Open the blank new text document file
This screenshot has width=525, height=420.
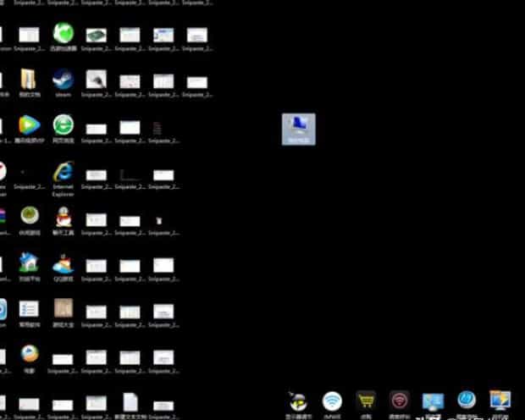click(x=130, y=402)
